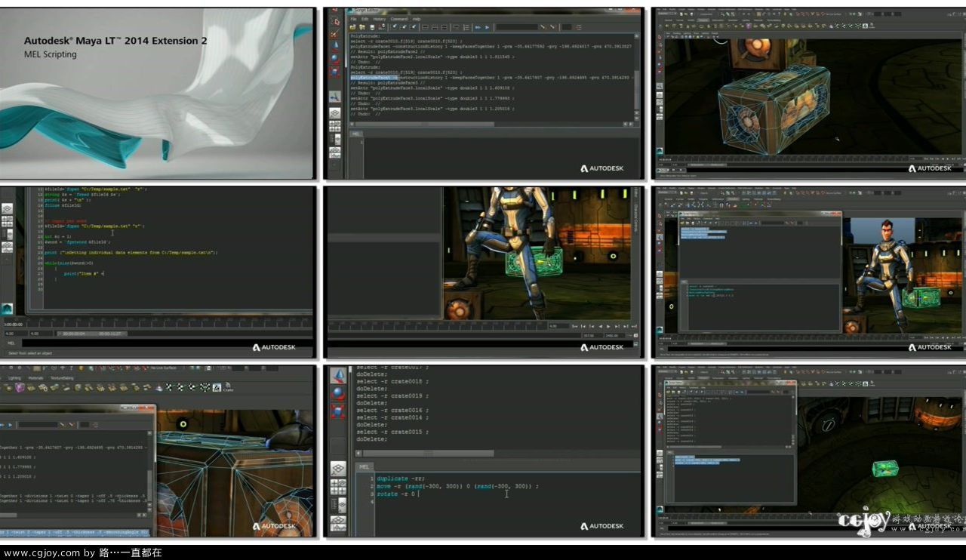Click Go to End in middle-center playback controls

(x=634, y=326)
